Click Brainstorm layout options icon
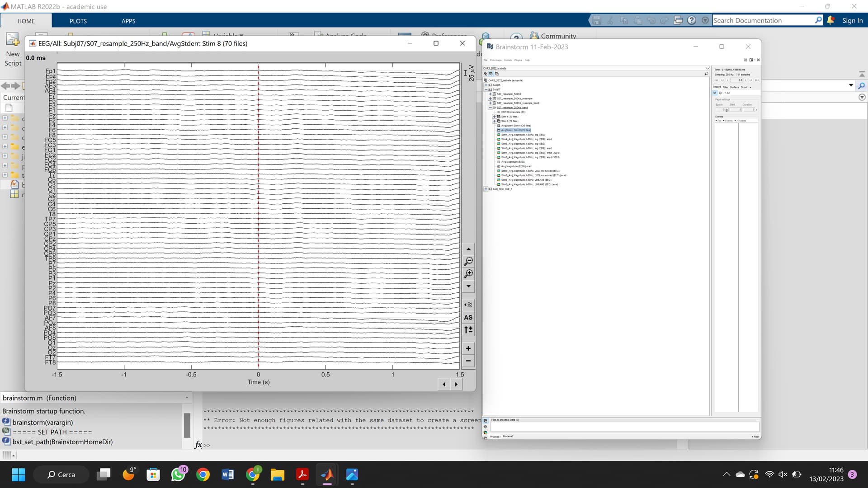Screen dimensions: 868x488 (751, 60)
